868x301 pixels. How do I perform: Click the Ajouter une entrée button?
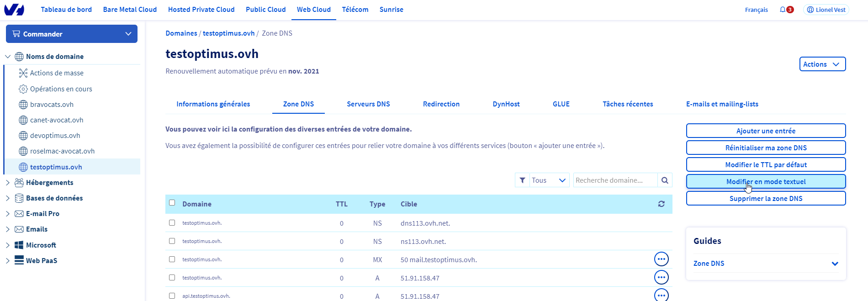point(766,131)
